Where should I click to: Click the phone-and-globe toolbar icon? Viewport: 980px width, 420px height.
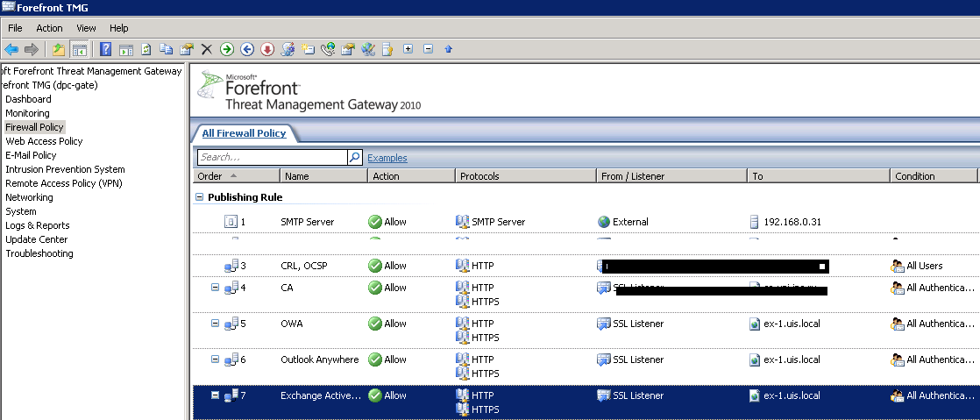(x=328, y=49)
